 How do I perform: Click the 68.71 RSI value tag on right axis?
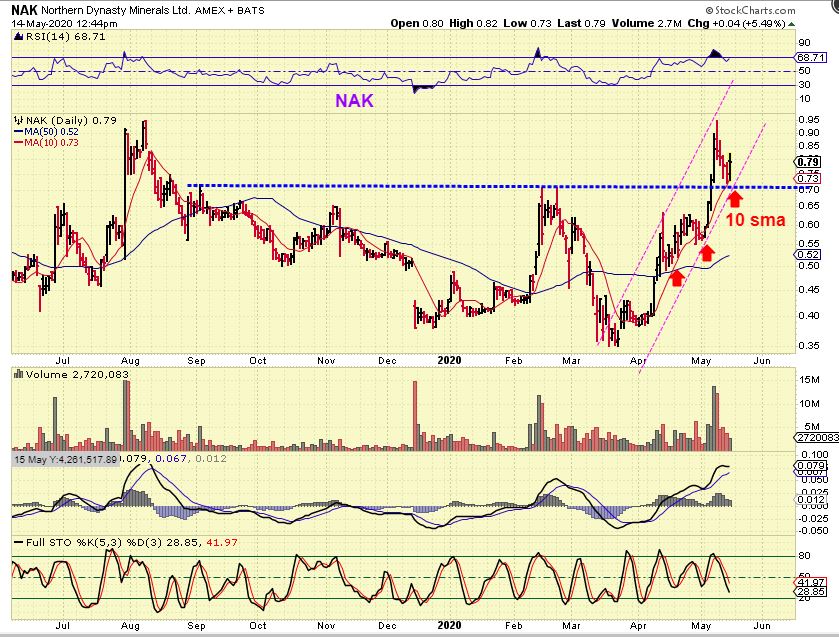811,57
